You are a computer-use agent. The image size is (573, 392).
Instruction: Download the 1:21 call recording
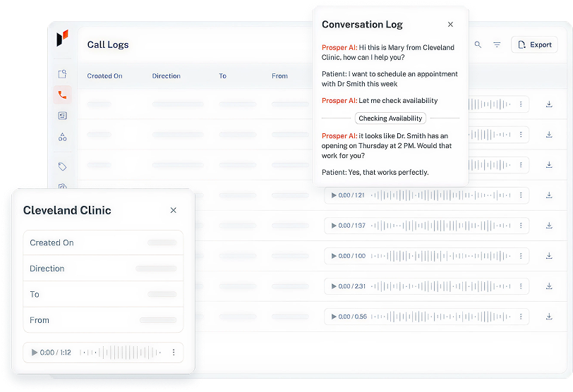coord(549,195)
